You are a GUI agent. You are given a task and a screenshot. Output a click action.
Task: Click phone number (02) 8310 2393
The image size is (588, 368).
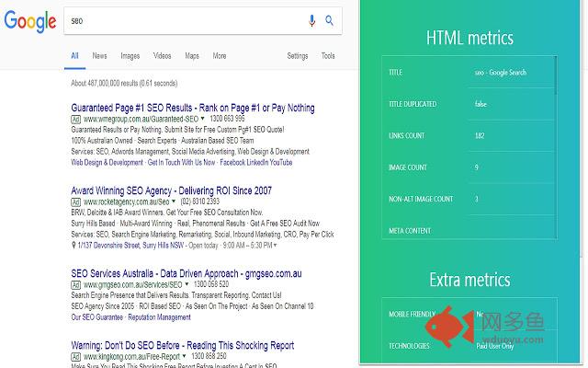pyautogui.click(x=200, y=201)
